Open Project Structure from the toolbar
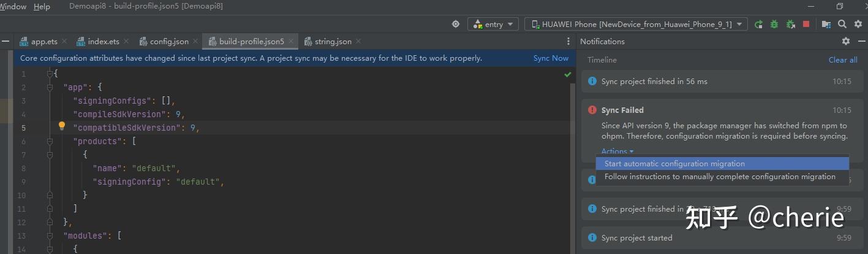868x254 pixels. (826, 24)
